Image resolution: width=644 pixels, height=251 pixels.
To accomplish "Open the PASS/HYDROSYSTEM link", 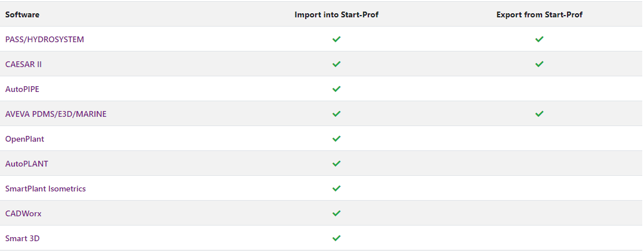I will 45,39.
